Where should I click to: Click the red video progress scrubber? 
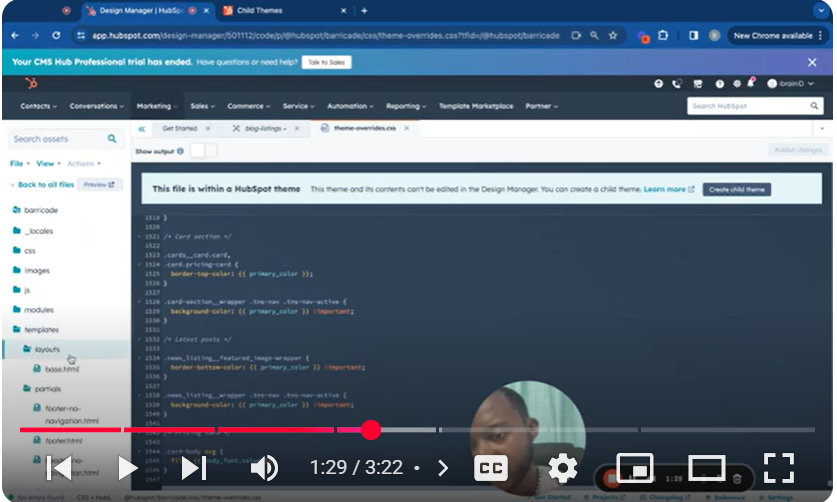(x=370, y=430)
